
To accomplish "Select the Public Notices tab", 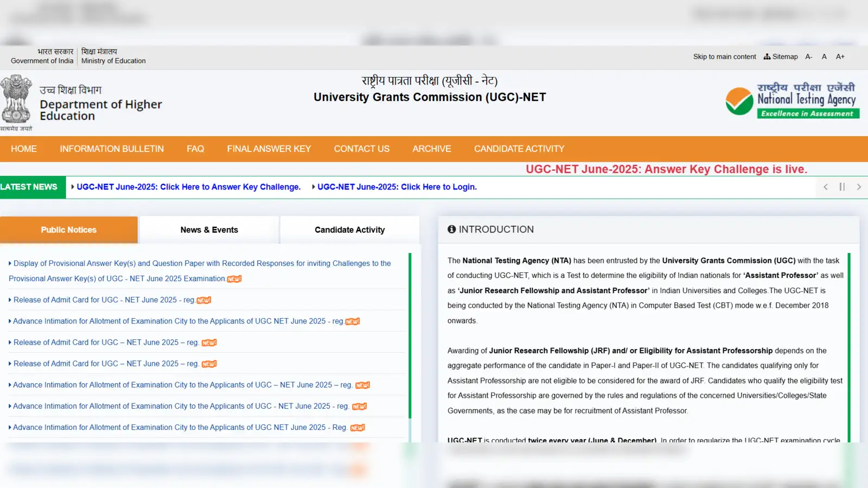I will [69, 230].
